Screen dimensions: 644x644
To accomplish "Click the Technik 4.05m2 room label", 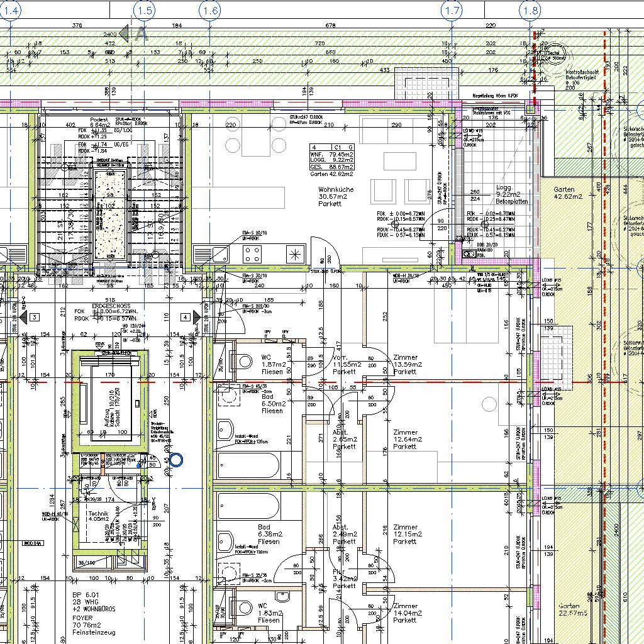I will pos(98,516).
